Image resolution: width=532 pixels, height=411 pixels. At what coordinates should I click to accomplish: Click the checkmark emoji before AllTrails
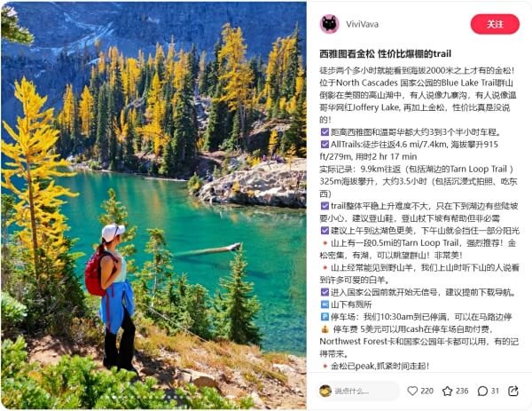click(325, 144)
